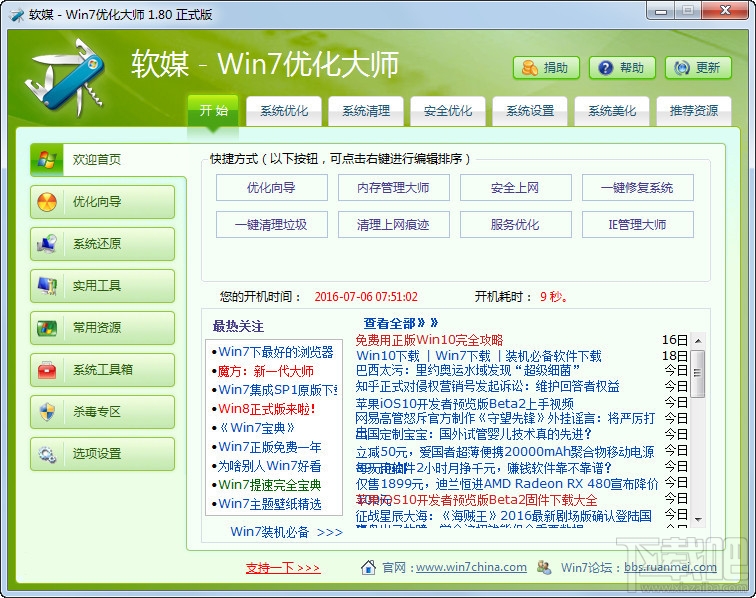Open the 系统优化 tab

pos(284,111)
